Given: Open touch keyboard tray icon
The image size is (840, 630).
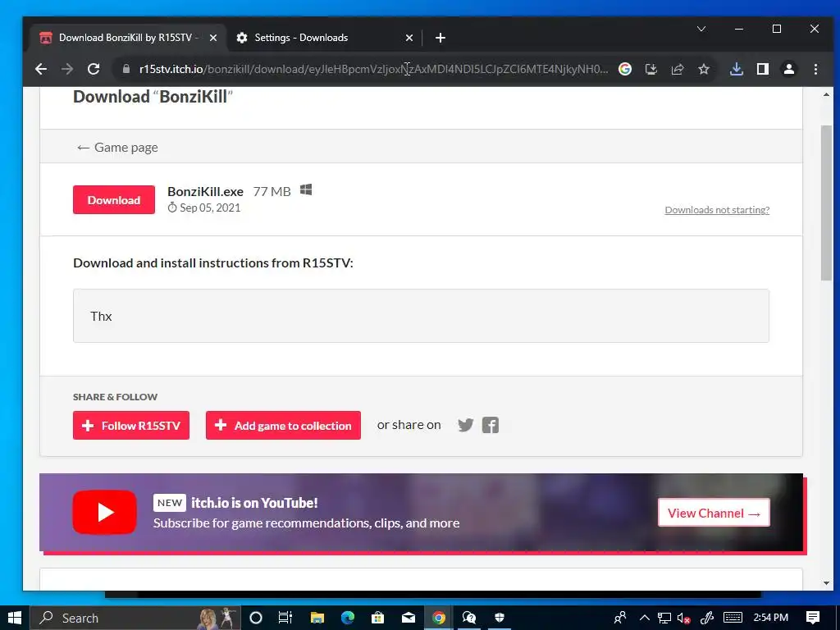Looking at the screenshot, I should pyautogui.click(x=733, y=618).
